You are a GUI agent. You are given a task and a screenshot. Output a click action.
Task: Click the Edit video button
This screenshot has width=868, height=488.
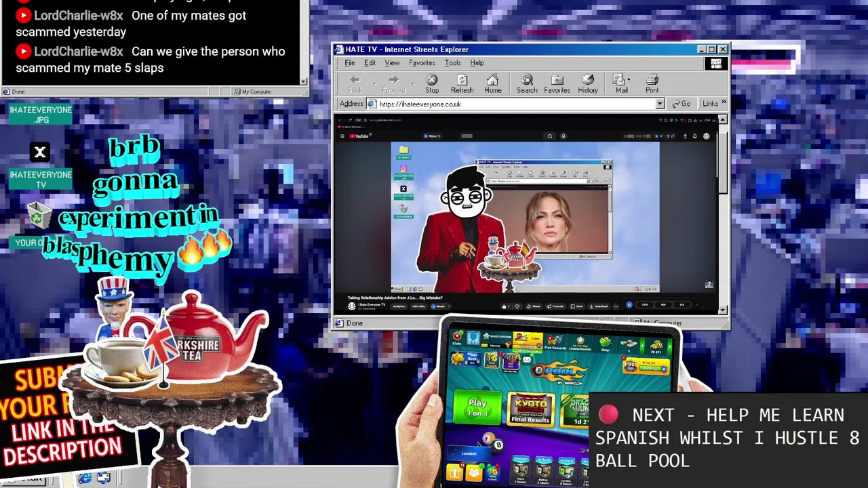tap(419, 306)
